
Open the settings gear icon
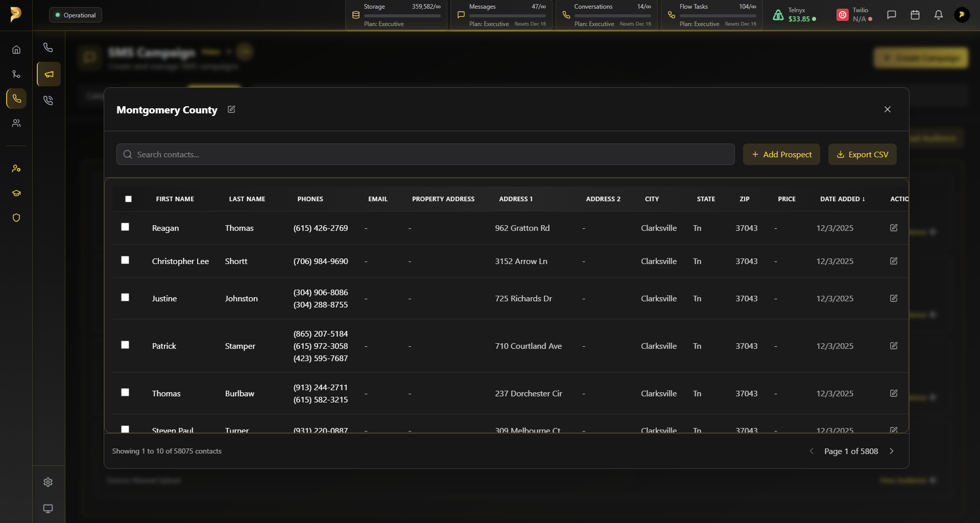48,482
